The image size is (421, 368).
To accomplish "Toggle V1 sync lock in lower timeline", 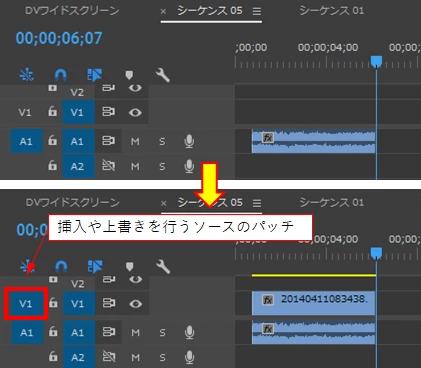I will [x=109, y=303].
